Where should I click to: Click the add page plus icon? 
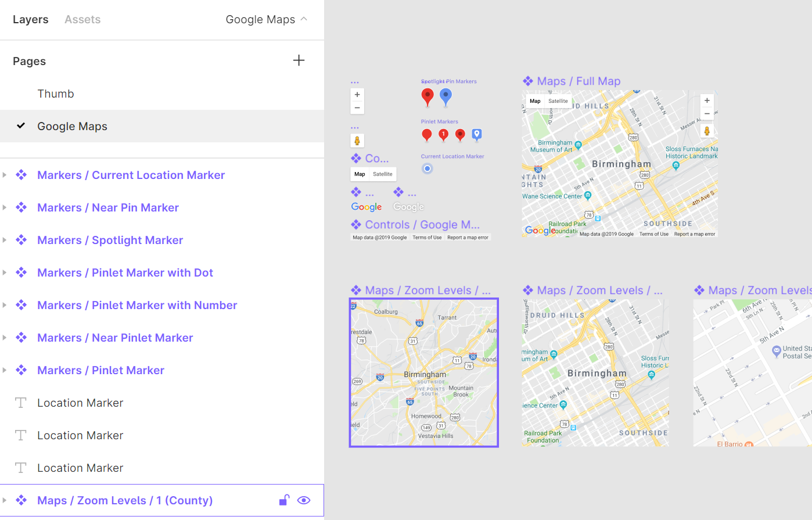[299, 60]
